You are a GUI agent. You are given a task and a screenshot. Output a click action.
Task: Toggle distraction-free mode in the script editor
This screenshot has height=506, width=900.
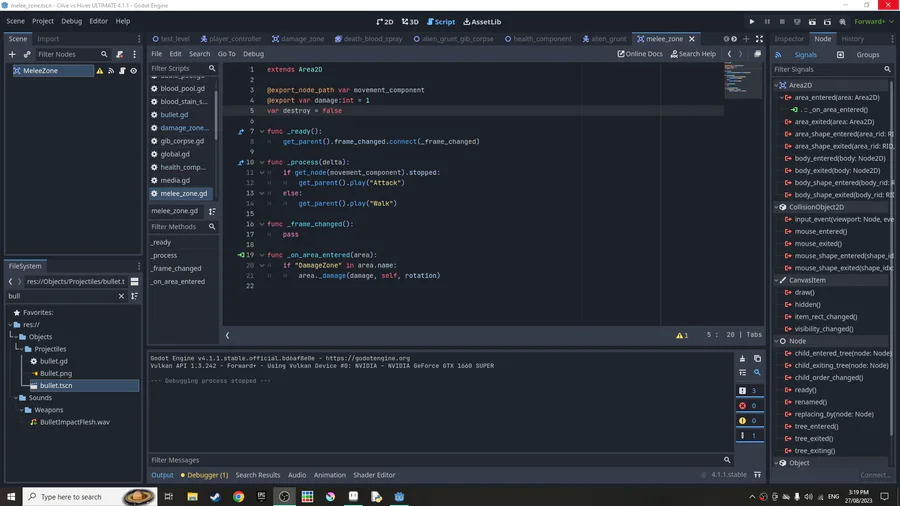tap(757, 54)
